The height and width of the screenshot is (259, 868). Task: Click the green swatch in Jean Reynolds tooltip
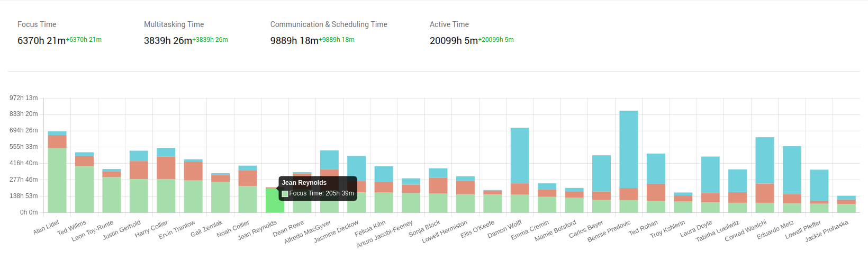(285, 194)
